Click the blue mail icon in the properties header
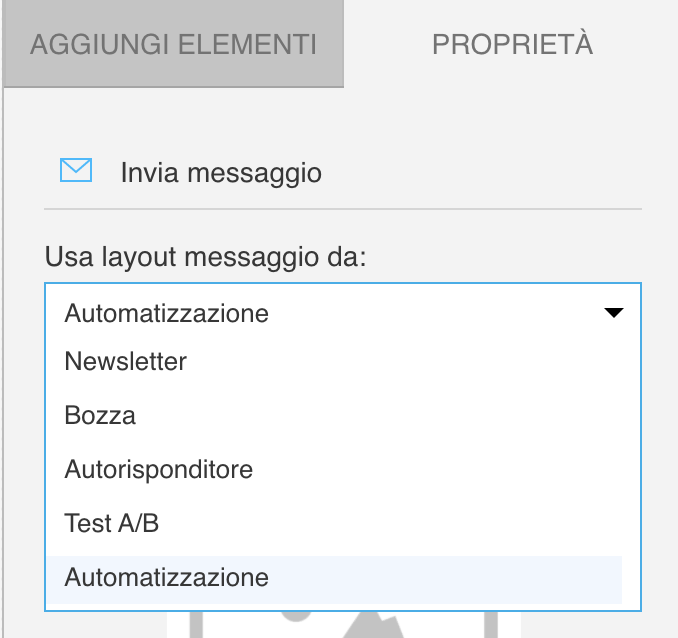This screenshot has width=678, height=638. point(76,170)
